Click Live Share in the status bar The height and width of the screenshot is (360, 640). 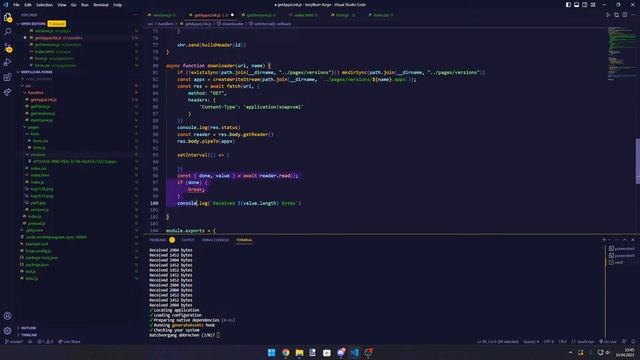point(69,342)
